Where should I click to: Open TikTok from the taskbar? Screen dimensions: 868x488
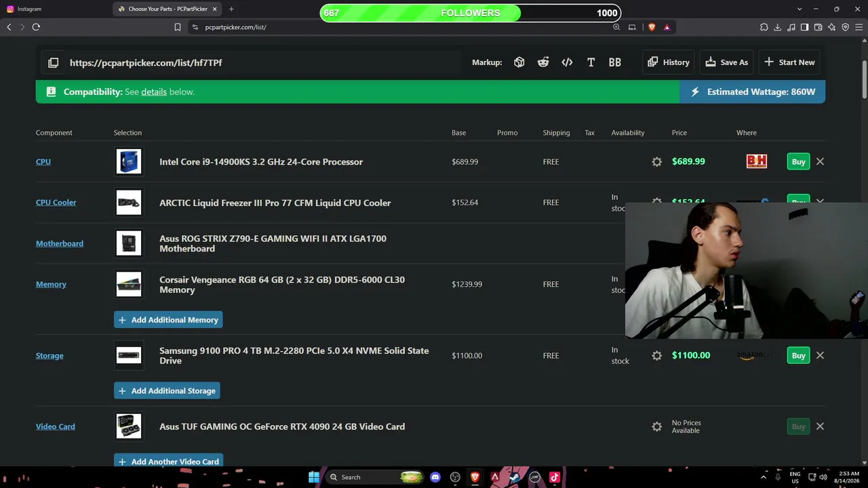pos(554,477)
